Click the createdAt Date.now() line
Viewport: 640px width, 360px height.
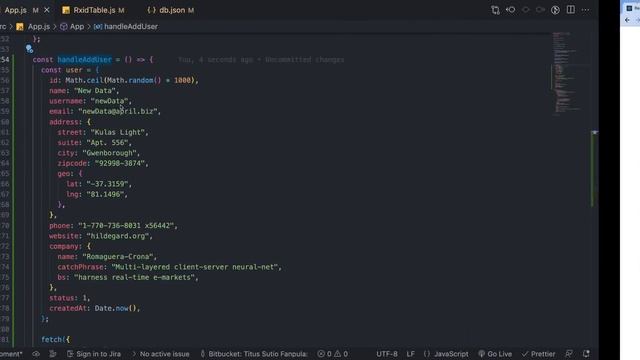[x=95, y=309]
